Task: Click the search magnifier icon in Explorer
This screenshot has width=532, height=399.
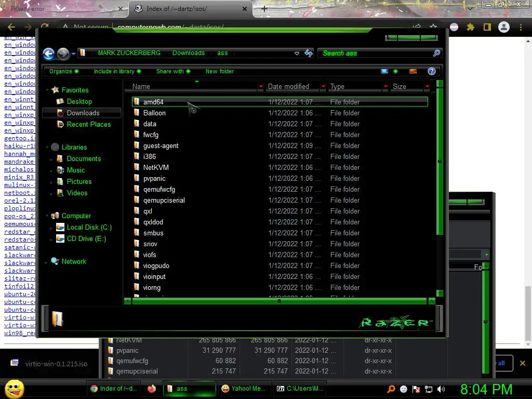Action: pos(436,53)
